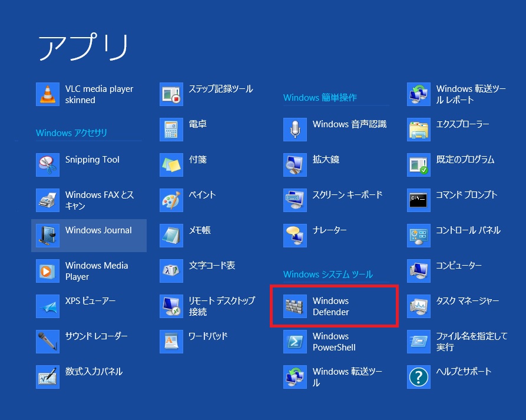Click the "文字コード表" label text
Screen dimensions: 526x420
click(x=212, y=265)
